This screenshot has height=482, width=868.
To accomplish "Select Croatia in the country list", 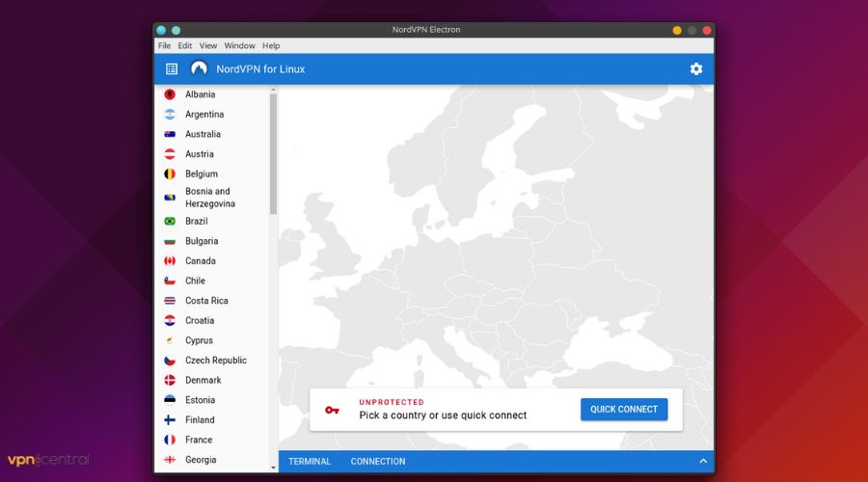I will tap(200, 321).
